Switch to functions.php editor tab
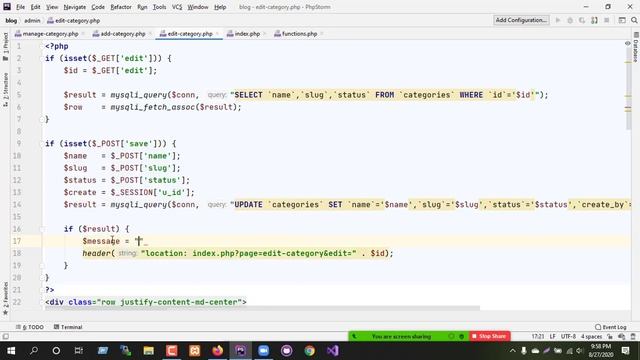 pyautogui.click(x=296, y=34)
